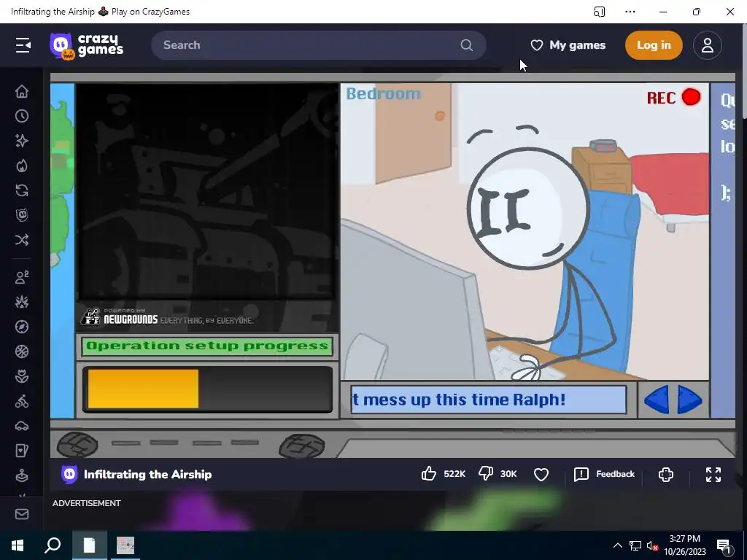
Task: Like the game with thumbs up
Action: pyautogui.click(x=429, y=474)
